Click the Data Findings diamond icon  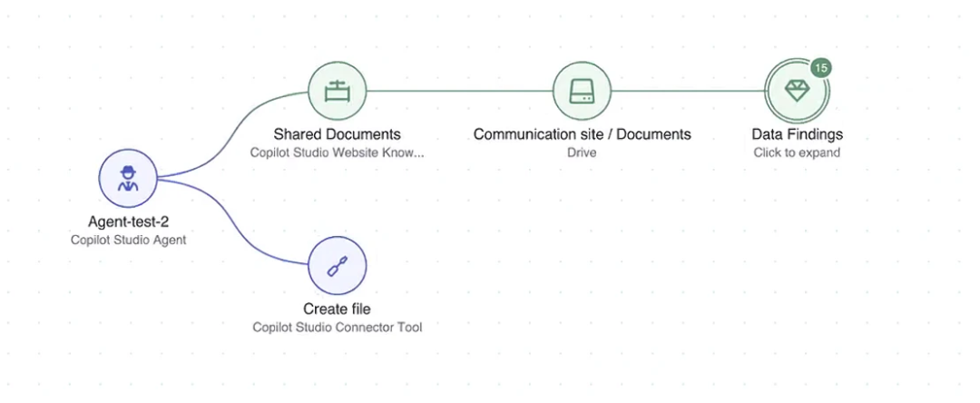click(796, 91)
